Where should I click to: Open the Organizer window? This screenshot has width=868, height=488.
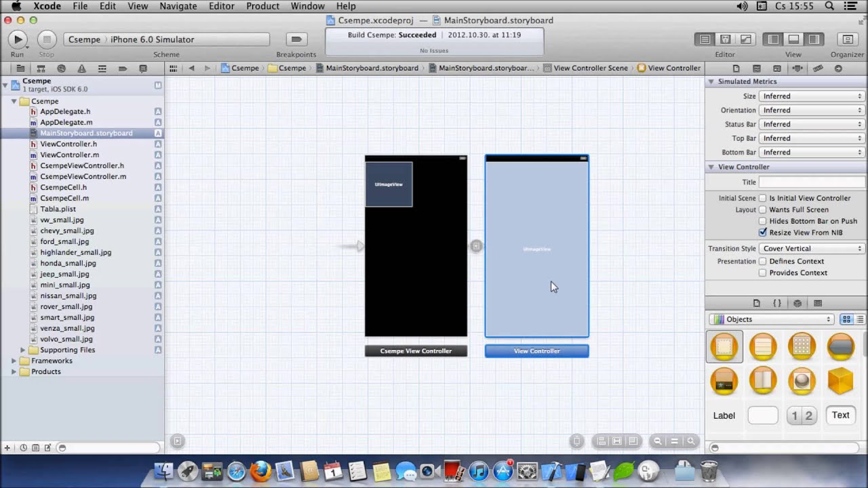[847, 39]
